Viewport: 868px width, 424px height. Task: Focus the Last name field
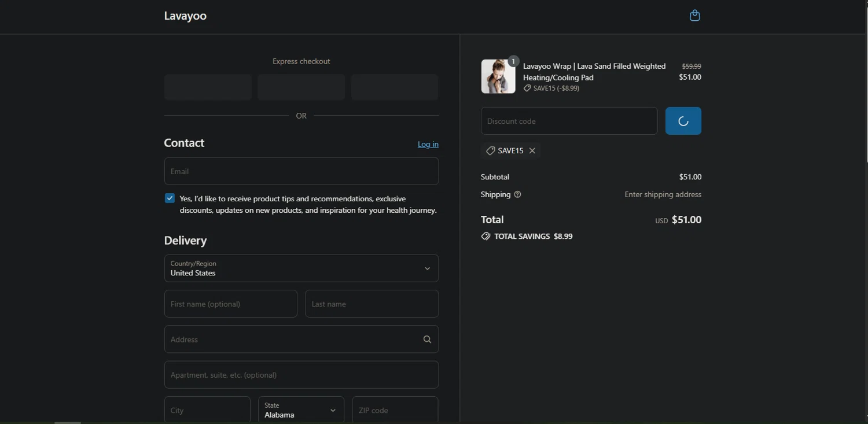372,304
